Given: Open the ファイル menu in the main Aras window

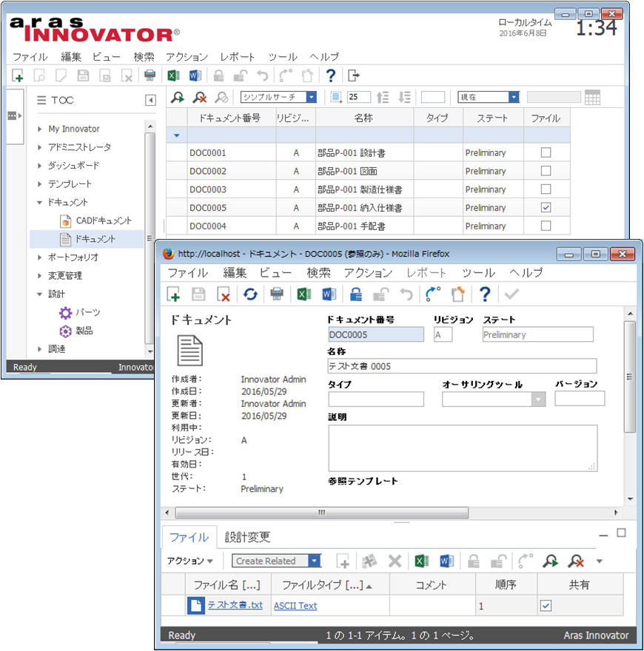Looking at the screenshot, I should coord(30,57).
